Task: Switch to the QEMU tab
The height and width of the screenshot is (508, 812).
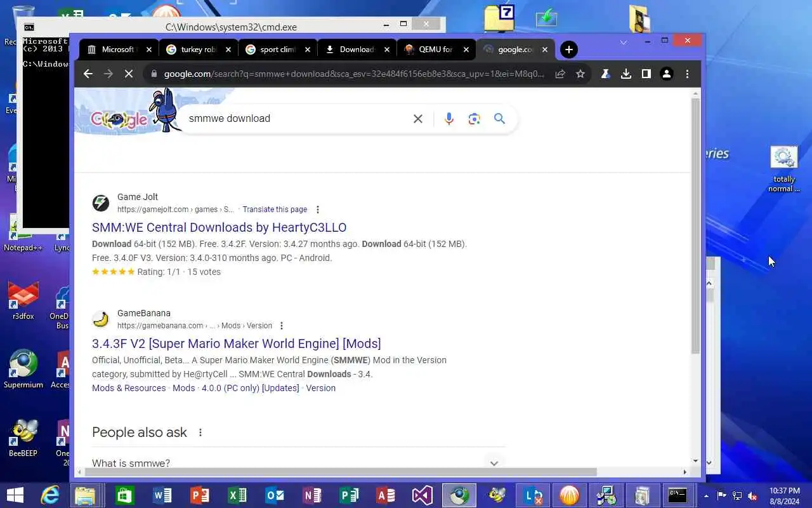Action: pos(436,50)
